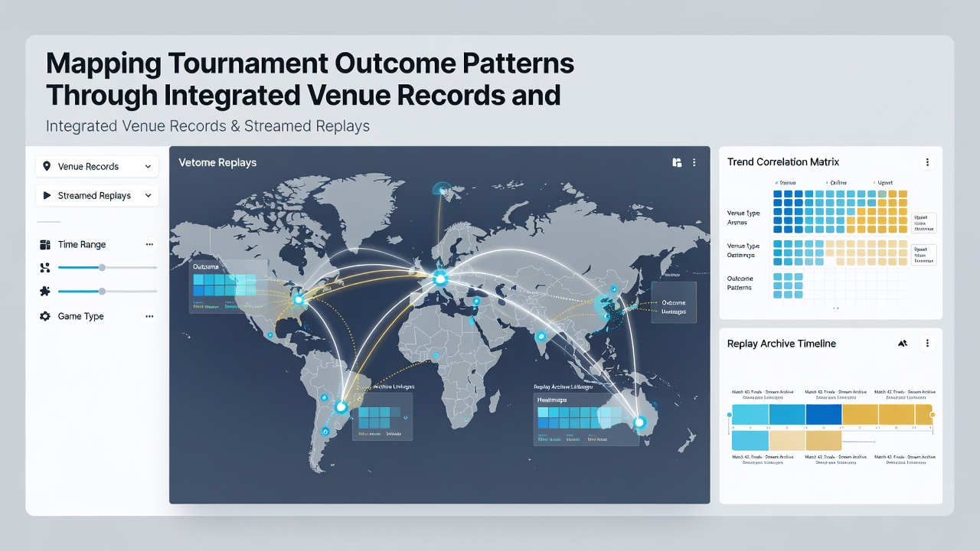The height and width of the screenshot is (551, 980).
Task: Click the lower legend box right of matrix
Action: [924, 255]
